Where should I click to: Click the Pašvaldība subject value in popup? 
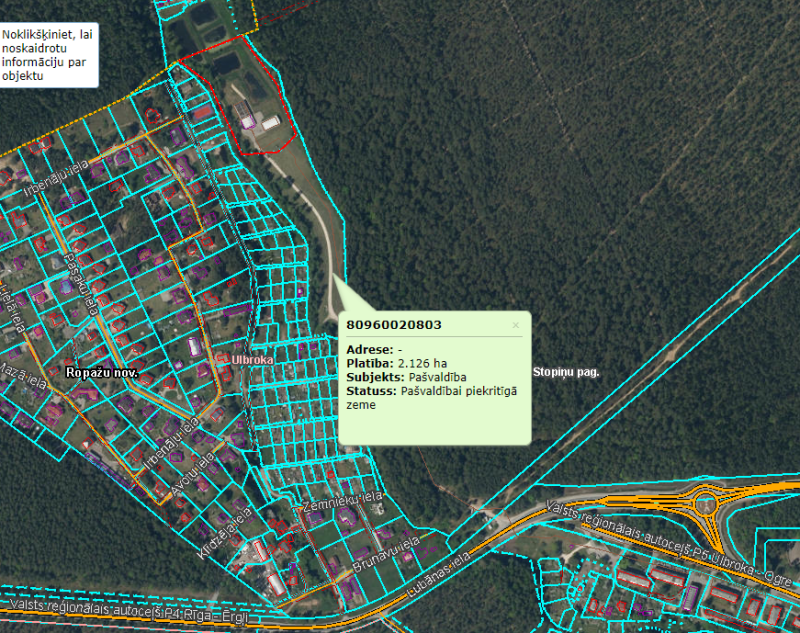tap(437, 377)
